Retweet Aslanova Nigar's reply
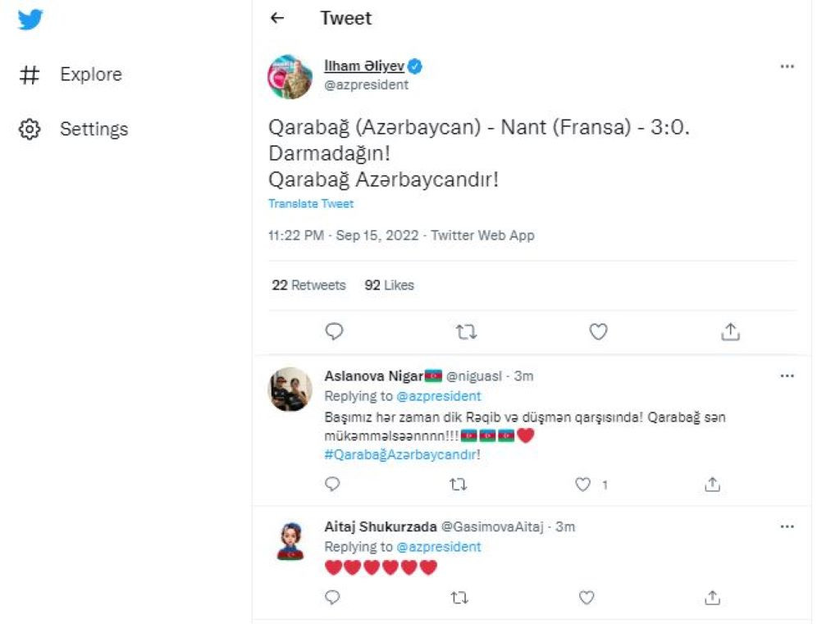Image resolution: width=840 pixels, height=624 pixels. 458,485
